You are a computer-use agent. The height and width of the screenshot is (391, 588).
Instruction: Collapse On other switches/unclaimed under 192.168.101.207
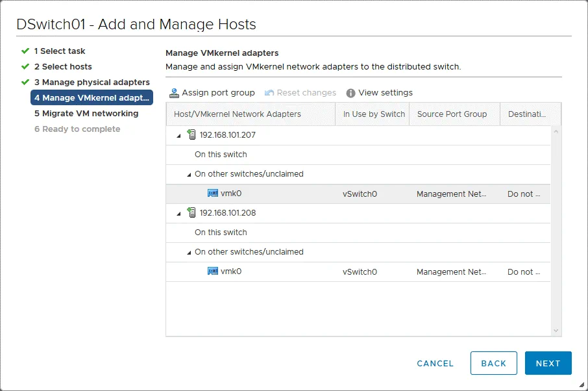coord(188,174)
